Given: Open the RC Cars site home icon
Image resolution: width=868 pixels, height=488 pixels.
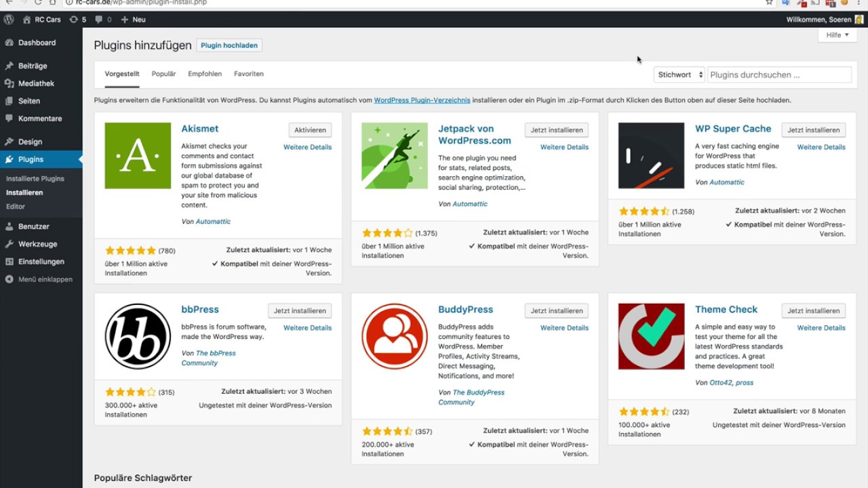Looking at the screenshot, I should (27, 20).
